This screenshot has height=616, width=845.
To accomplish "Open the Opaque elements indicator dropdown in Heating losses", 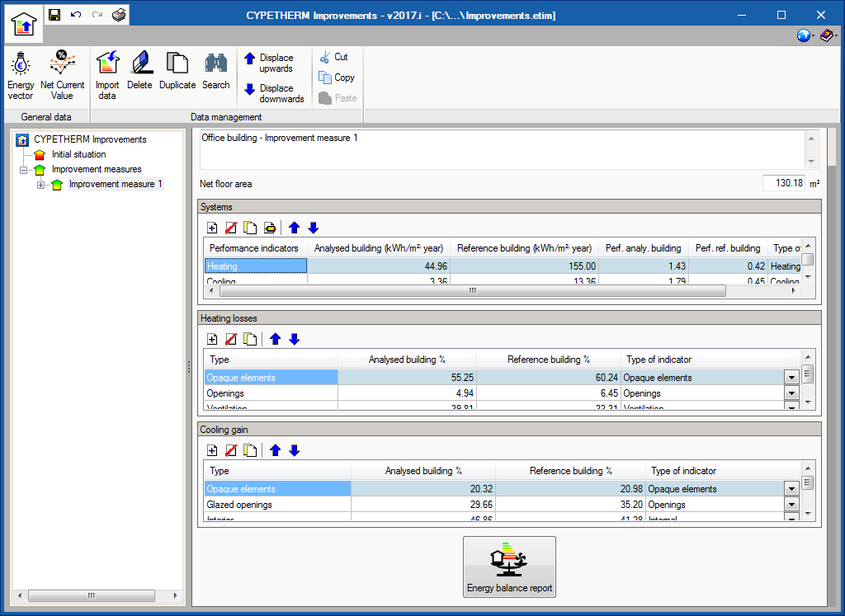I will 791,378.
